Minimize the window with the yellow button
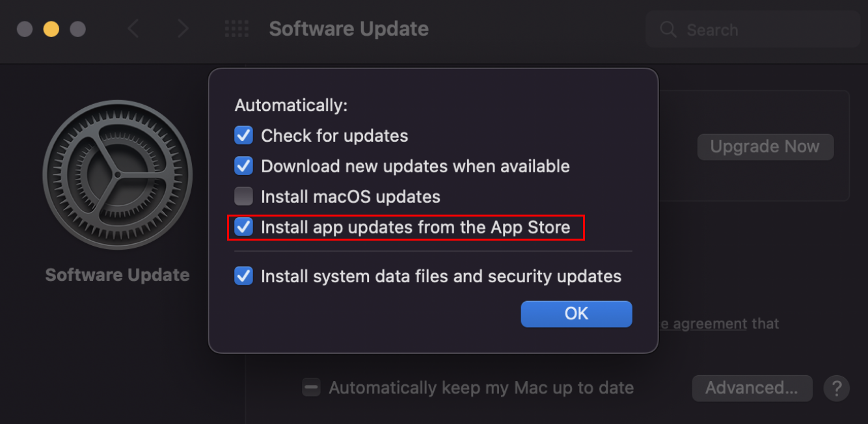This screenshot has height=424, width=868. (x=51, y=29)
